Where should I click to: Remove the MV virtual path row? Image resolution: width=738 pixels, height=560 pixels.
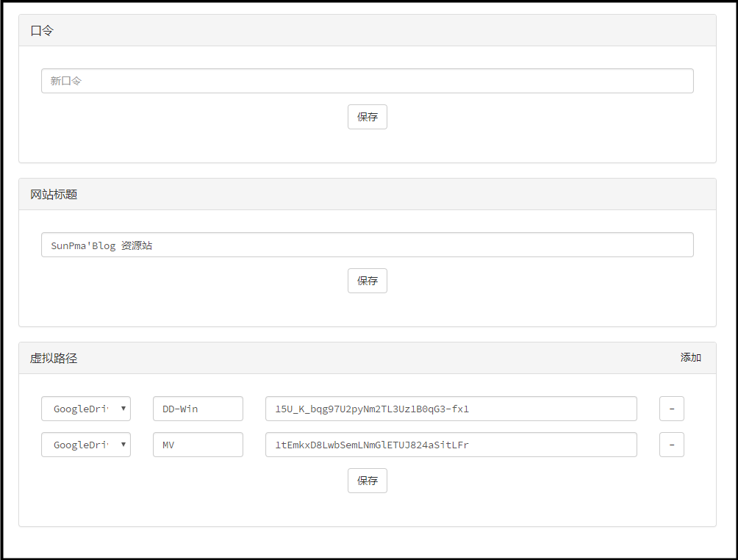tap(671, 445)
